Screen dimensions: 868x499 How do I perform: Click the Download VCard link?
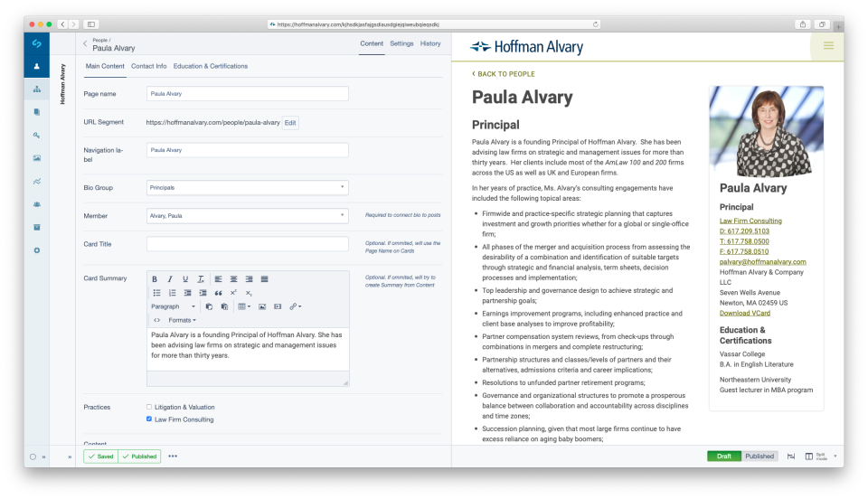pyautogui.click(x=744, y=313)
